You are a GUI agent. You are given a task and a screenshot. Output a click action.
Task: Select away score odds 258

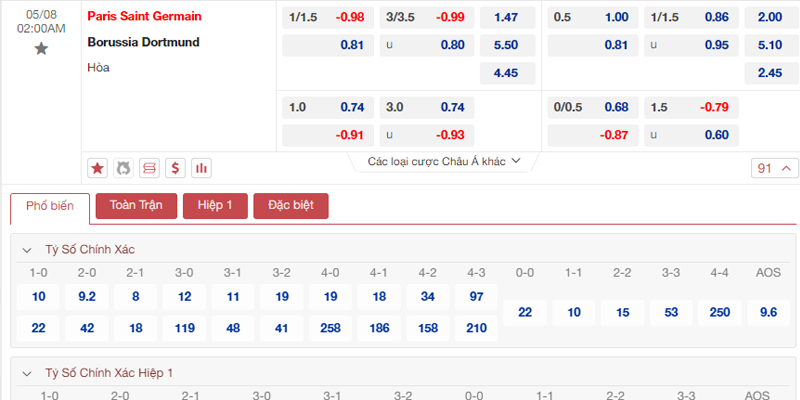point(330,329)
